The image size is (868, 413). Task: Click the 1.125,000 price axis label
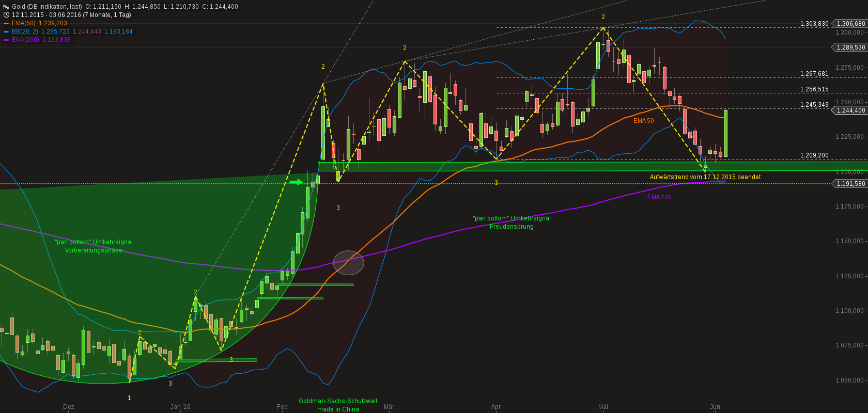point(850,276)
